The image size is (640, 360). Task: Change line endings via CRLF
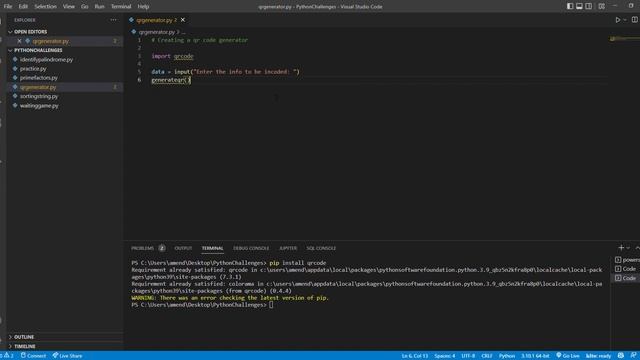(487, 356)
